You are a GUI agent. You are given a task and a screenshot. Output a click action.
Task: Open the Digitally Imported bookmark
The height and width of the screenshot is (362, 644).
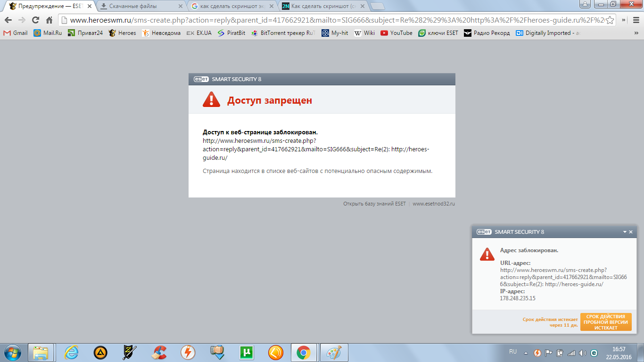point(548,33)
